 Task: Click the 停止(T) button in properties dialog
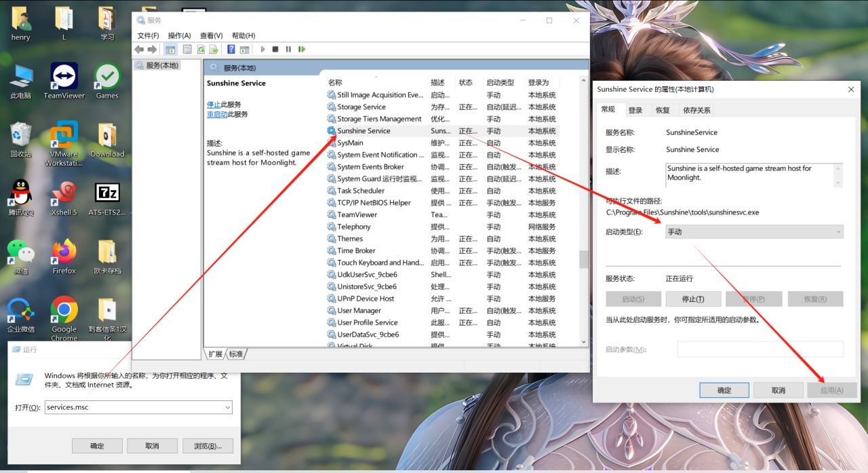click(693, 299)
